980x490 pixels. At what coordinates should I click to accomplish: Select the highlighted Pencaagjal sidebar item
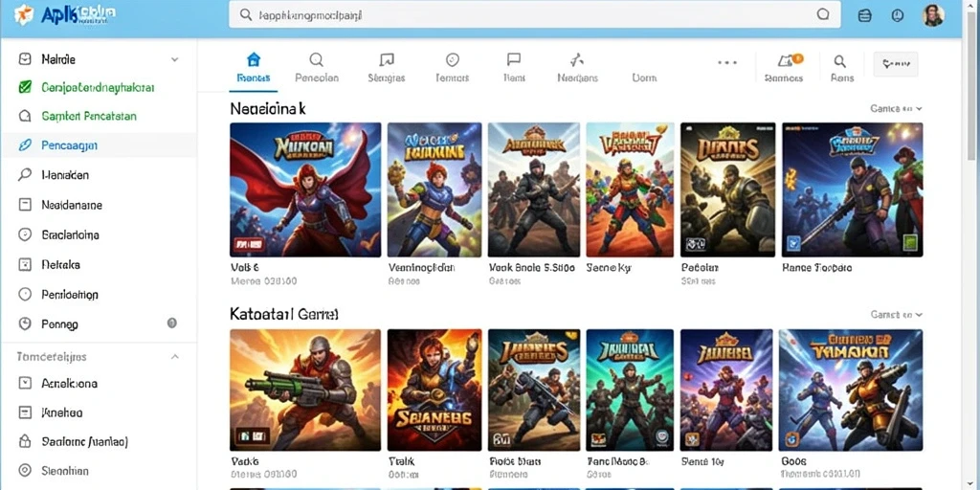tap(99, 145)
